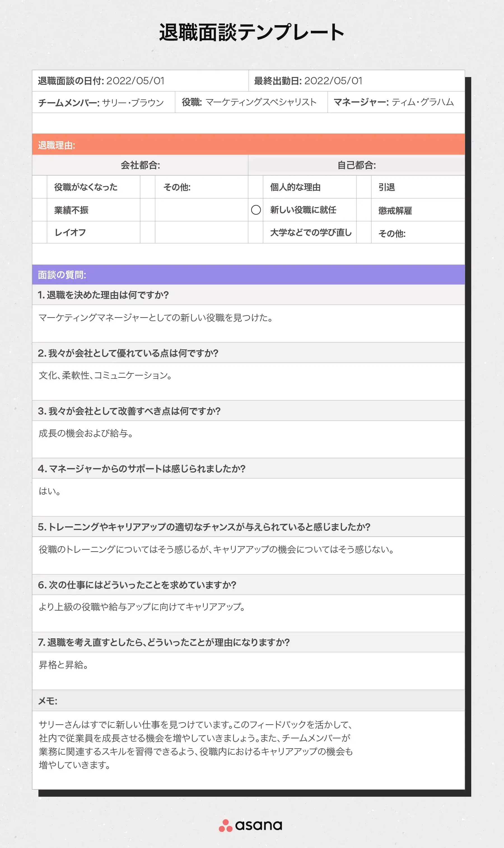Viewport: 504px width, 848px height.
Task: Check the box beside 業績不振
Action: coord(39,210)
